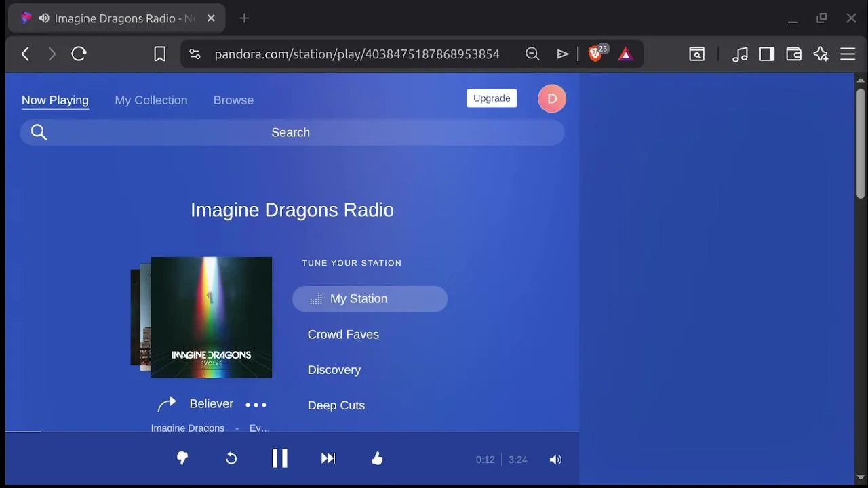Open Brave Rewards triangle icon

click(626, 54)
